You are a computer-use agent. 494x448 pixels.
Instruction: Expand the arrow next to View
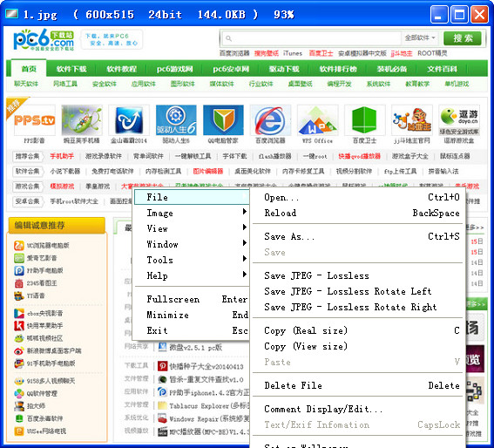point(245,227)
